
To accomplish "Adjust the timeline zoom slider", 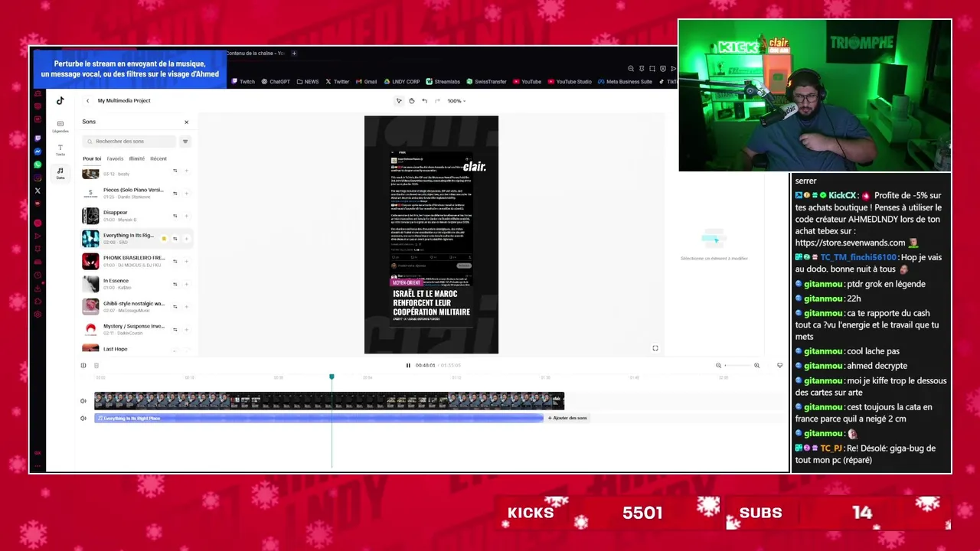I will (737, 366).
